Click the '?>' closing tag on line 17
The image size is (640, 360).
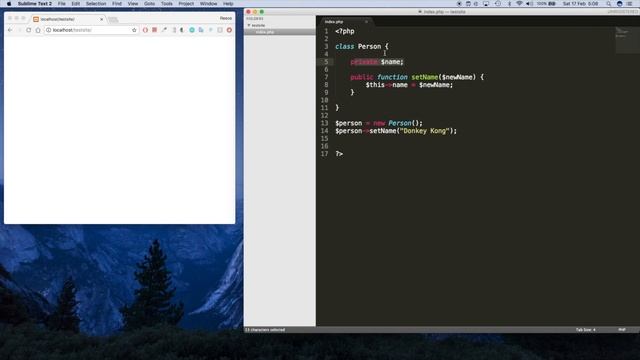click(339, 154)
